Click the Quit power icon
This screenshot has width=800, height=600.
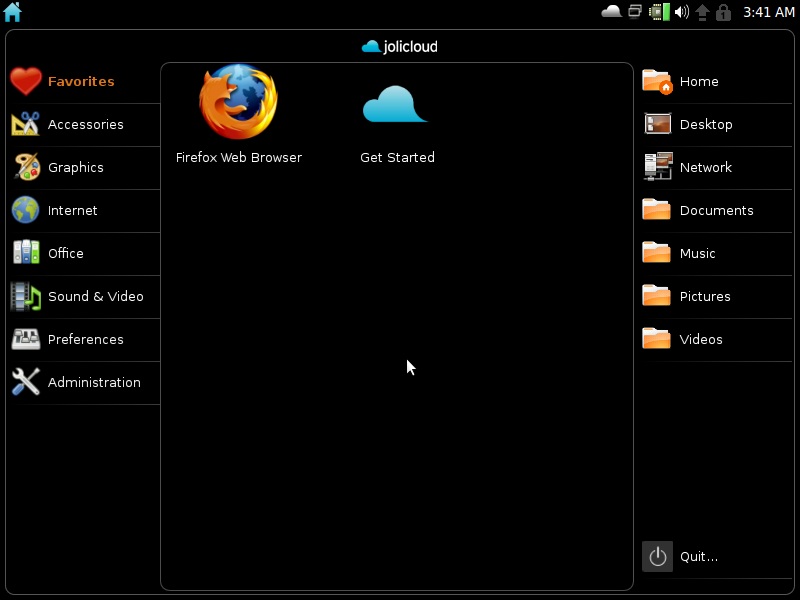[x=657, y=556]
